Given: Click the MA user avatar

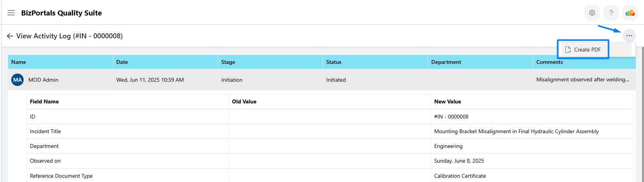Looking at the screenshot, I should 17,80.
